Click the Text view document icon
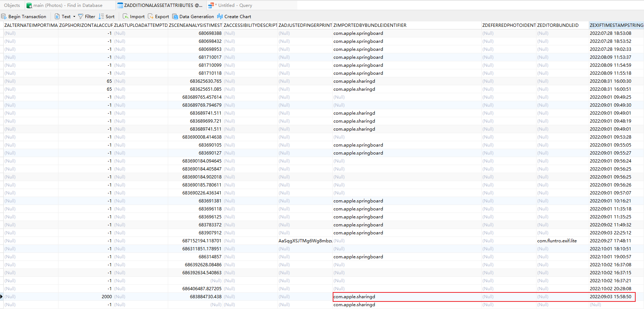The height and width of the screenshot is (312, 644). [57, 17]
